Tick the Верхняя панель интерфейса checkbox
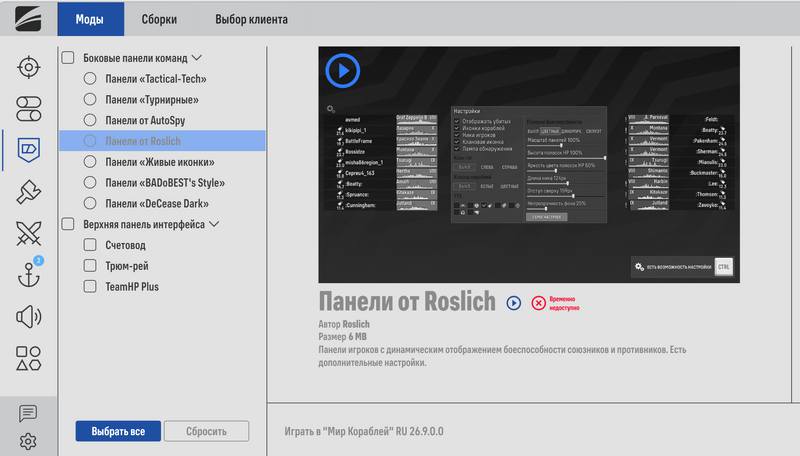800x456 pixels. tap(68, 223)
